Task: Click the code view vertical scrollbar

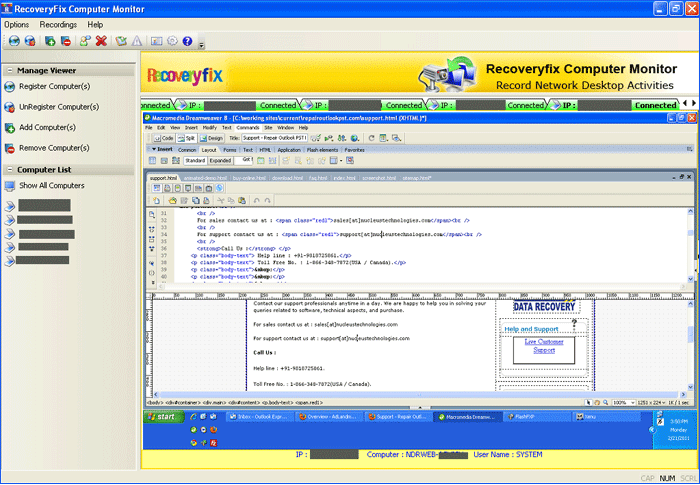Action: click(x=691, y=243)
